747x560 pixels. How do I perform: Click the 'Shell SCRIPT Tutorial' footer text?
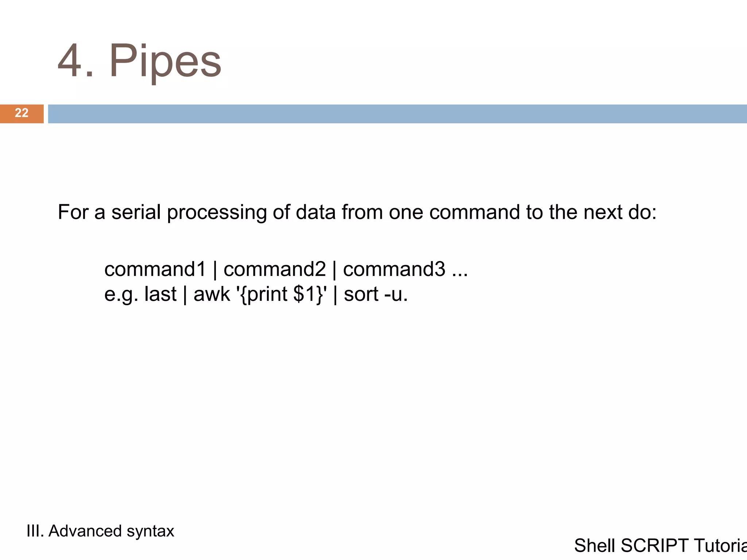point(661,546)
